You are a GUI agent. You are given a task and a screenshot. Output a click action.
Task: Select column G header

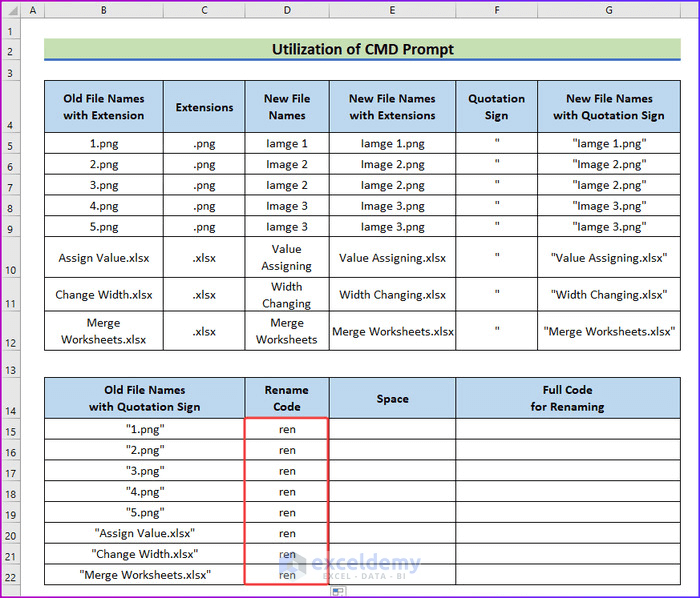click(609, 10)
